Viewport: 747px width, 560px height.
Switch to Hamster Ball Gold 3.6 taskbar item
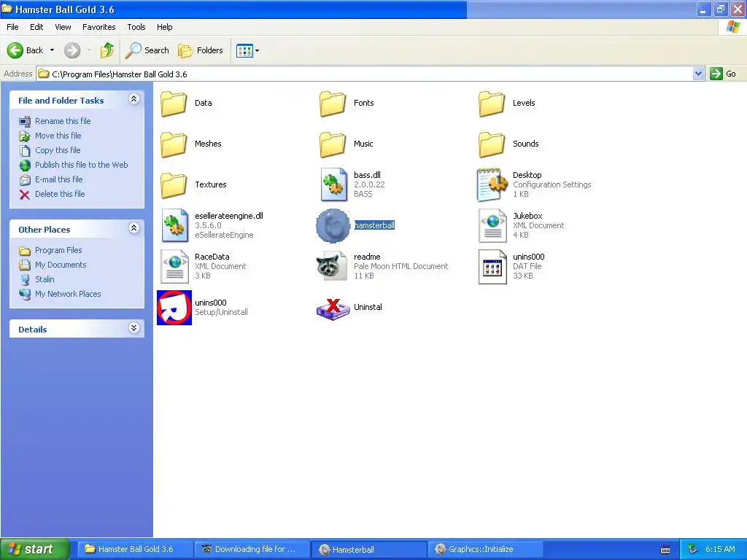[133, 550]
